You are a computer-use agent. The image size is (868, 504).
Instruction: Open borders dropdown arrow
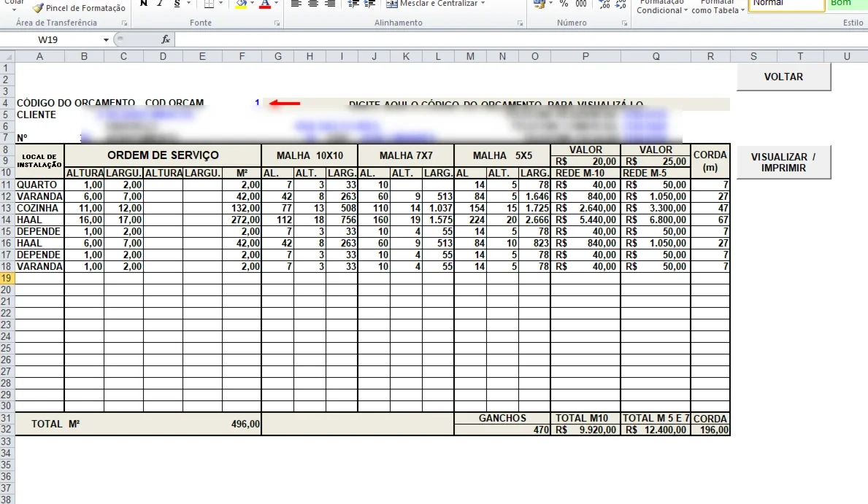click(x=221, y=4)
